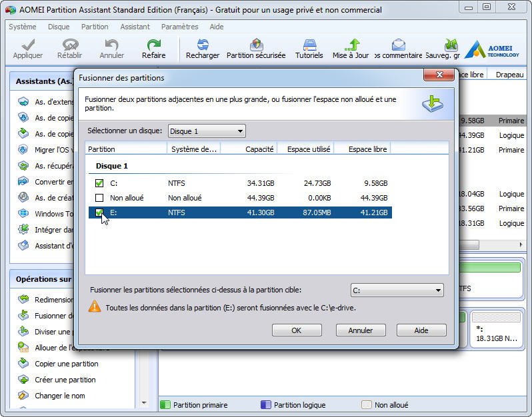Open the Sélectionner un disque dropdown

click(x=207, y=131)
